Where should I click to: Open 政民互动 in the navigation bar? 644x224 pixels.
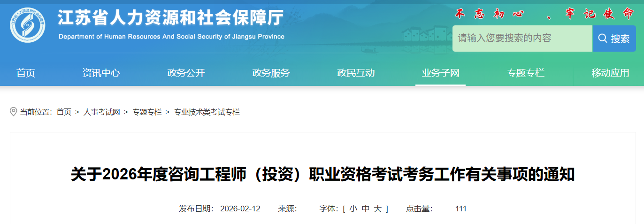point(356,73)
